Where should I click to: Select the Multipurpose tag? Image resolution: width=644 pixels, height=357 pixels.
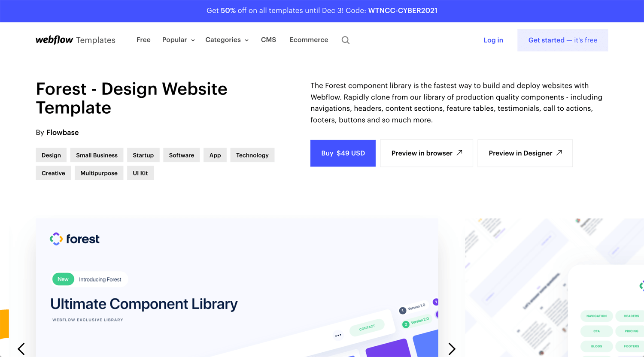(x=99, y=173)
